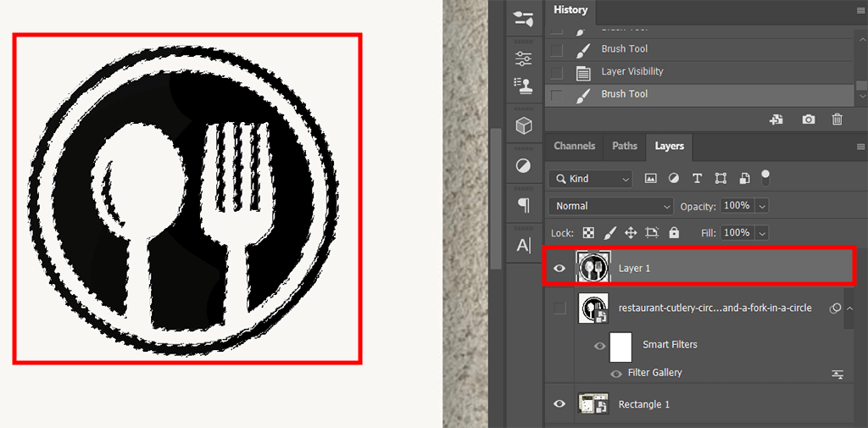Image resolution: width=868 pixels, height=428 pixels.
Task: Hide Layer 1 using its eye icon
Action: (x=559, y=268)
